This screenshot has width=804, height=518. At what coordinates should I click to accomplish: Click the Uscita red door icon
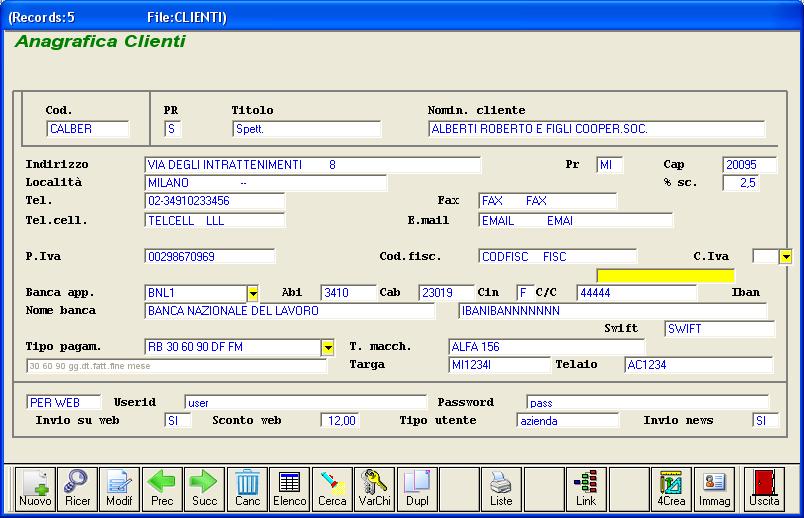[x=764, y=489]
